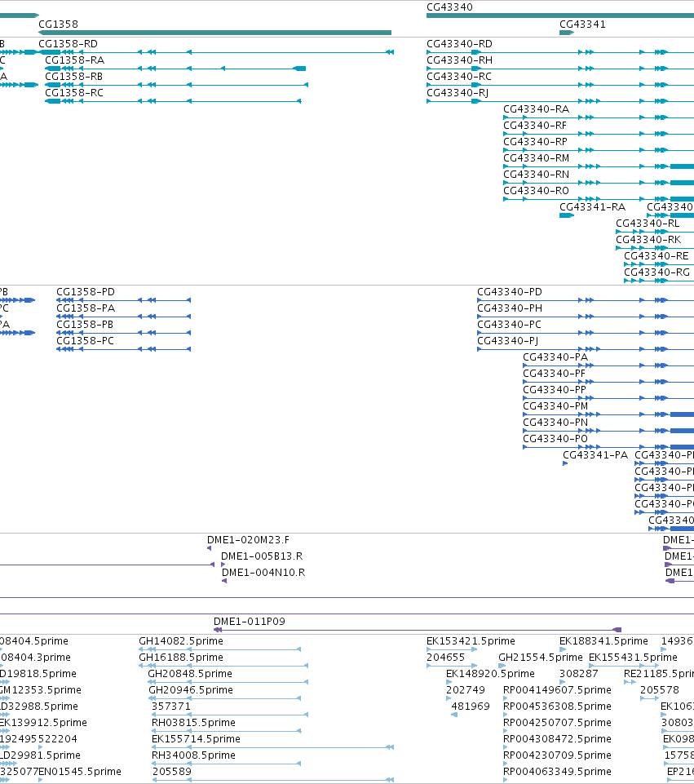Click EST EK153421.5prime
This screenshot has height=784, width=694.
pyautogui.click(x=471, y=640)
